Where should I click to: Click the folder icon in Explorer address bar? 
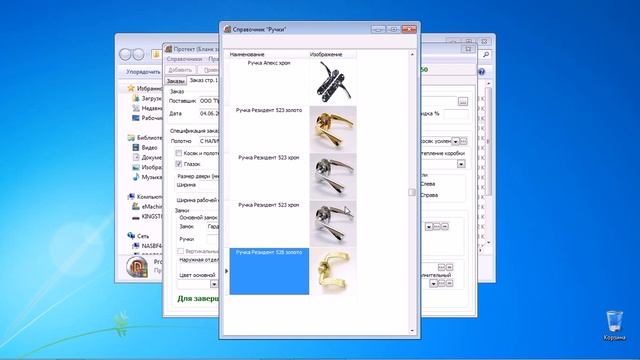coord(156,54)
